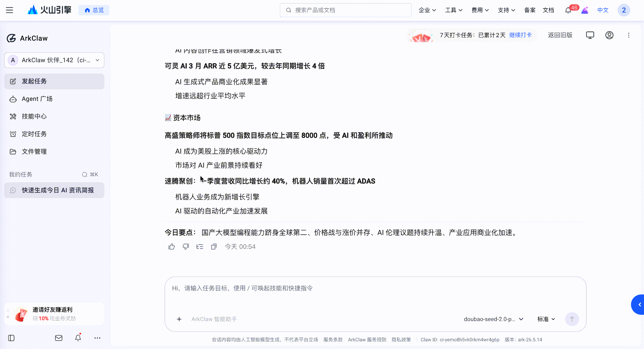Click the ArkClaw logo icon

click(11, 38)
